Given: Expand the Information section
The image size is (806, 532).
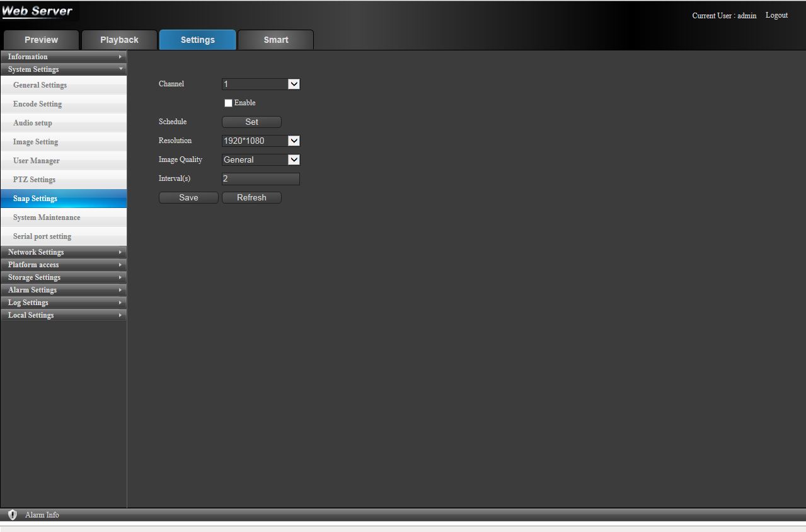Looking at the screenshot, I should pyautogui.click(x=63, y=57).
